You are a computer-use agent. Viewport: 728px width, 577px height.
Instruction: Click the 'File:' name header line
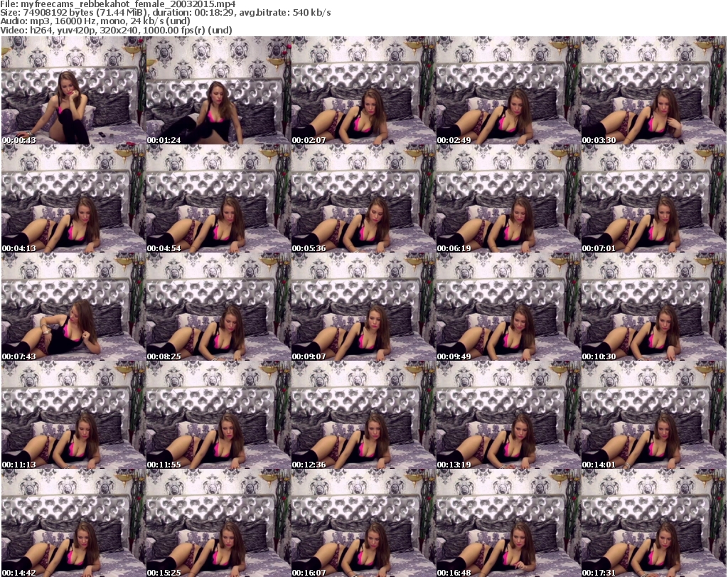[118, 4]
